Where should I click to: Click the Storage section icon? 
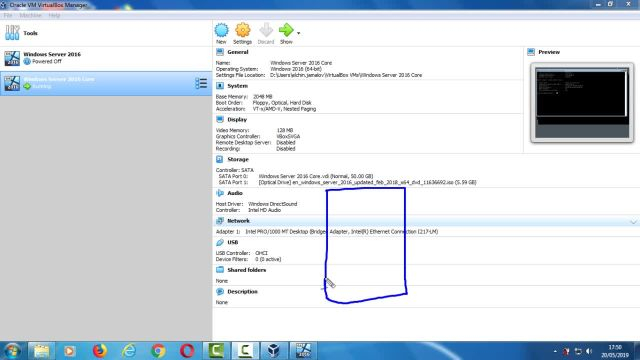coord(220,159)
